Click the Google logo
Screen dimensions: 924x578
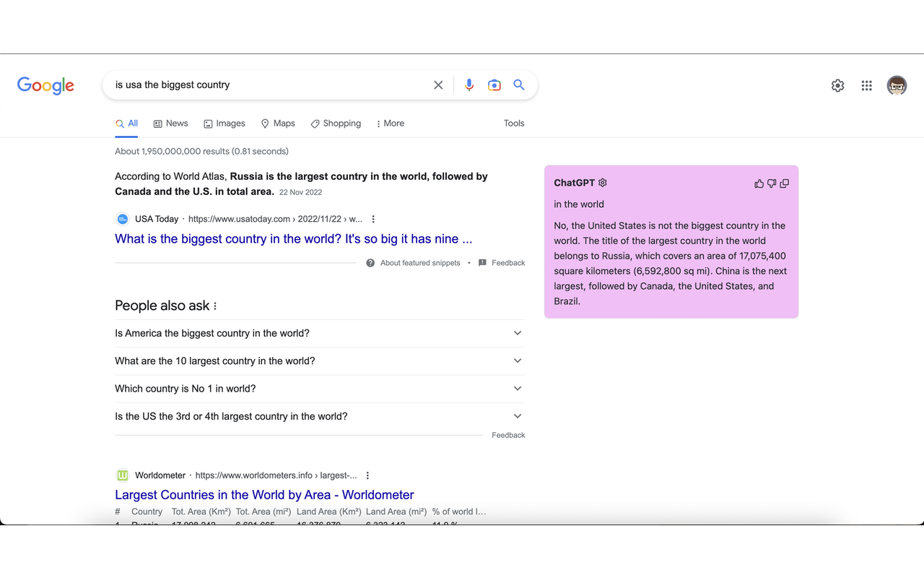tap(45, 85)
